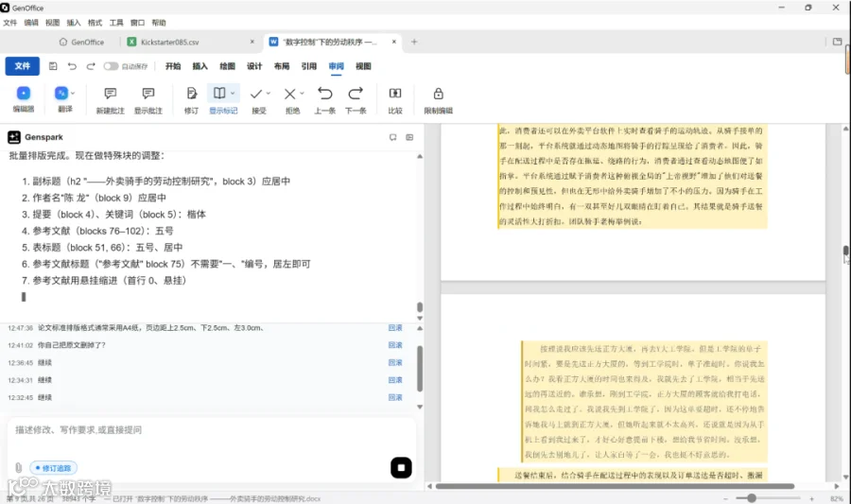Click history panel icon in Genspark header

click(409, 137)
